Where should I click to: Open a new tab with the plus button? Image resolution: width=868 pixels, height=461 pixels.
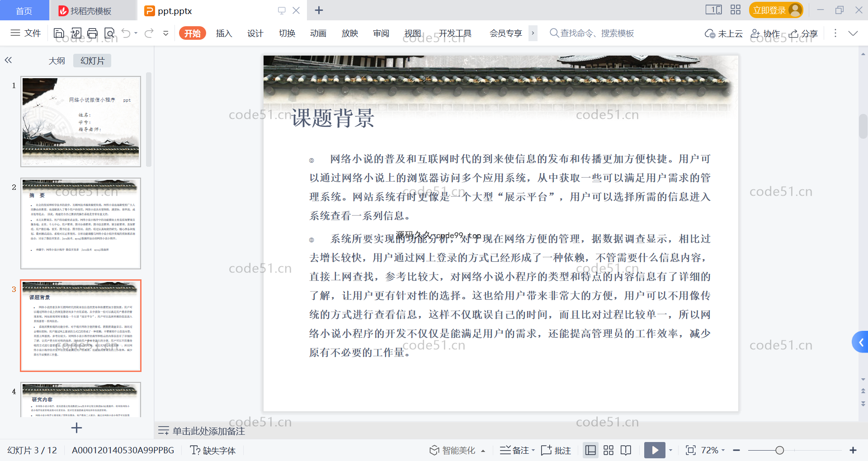click(x=319, y=10)
